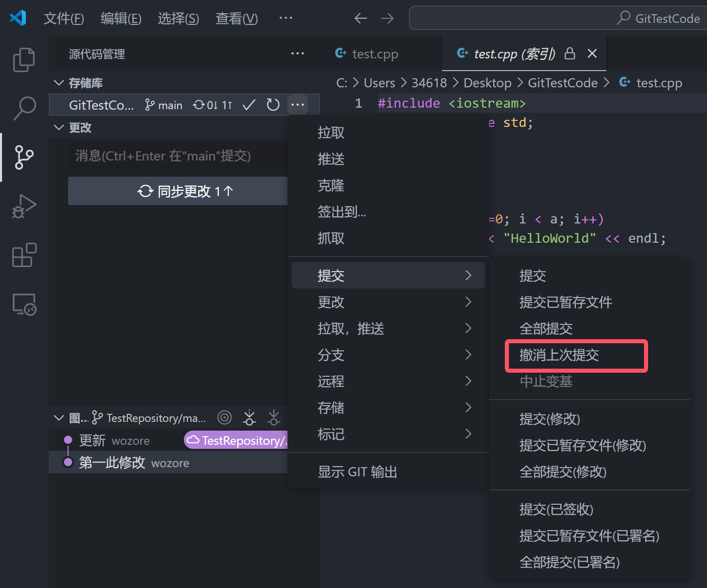Switch to the test.cpp tab
Screen dimensions: 707x588
pyautogui.click(x=375, y=54)
